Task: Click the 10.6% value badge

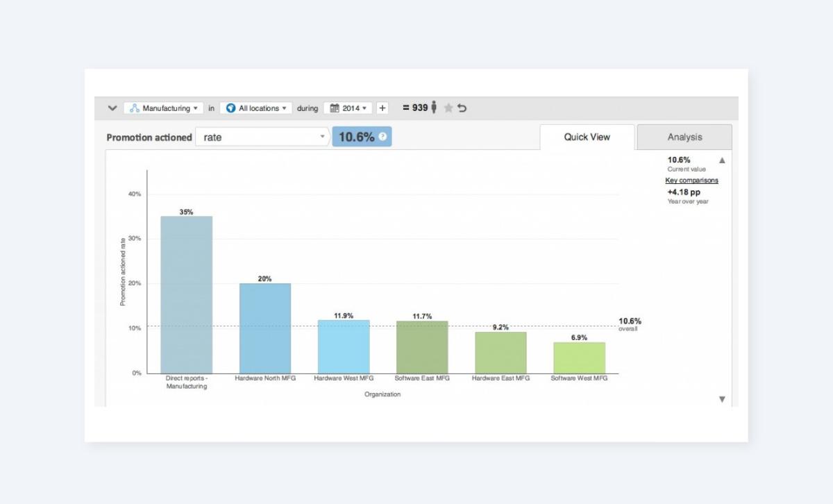Action: click(x=362, y=137)
